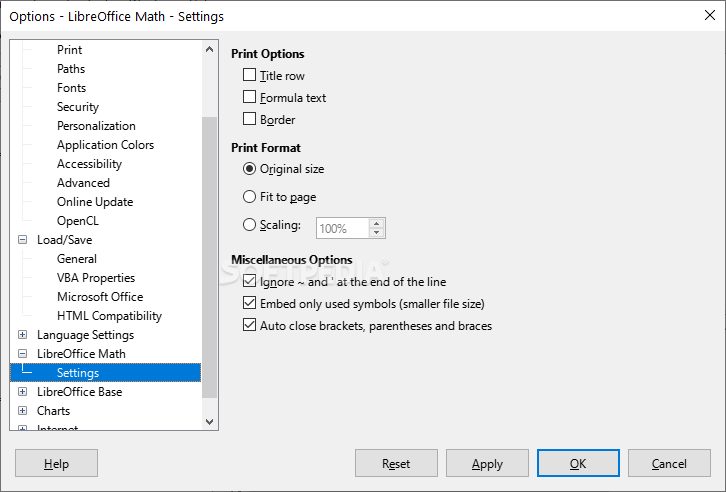Expand the Language Settings node
This screenshot has width=726, height=492.
[22, 335]
